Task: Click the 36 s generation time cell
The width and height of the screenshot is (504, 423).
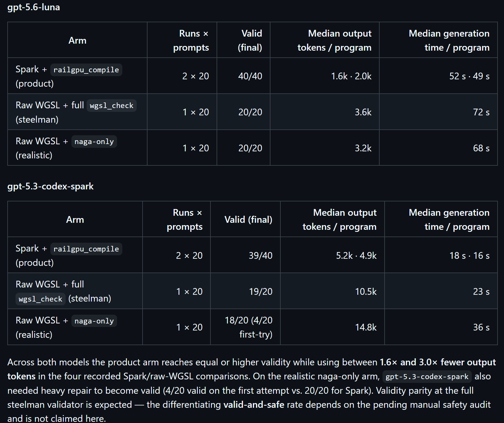Action: coord(441,327)
